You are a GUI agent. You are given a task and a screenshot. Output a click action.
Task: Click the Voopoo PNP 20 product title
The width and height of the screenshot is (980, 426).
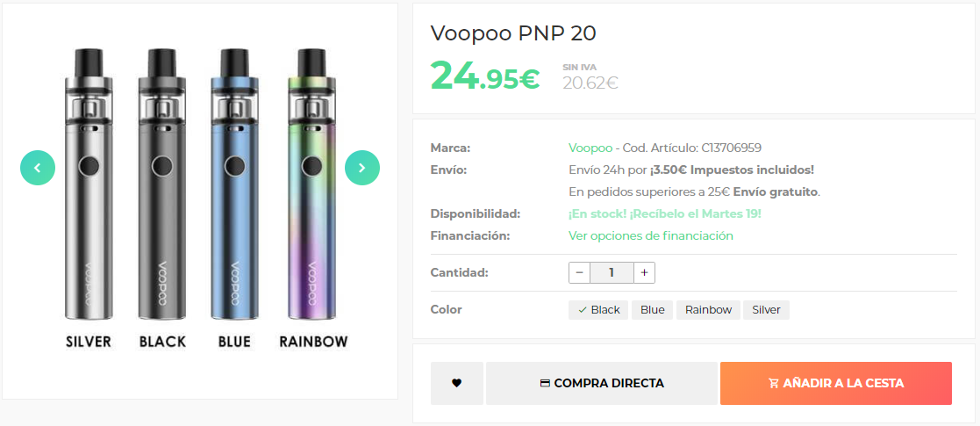513,33
